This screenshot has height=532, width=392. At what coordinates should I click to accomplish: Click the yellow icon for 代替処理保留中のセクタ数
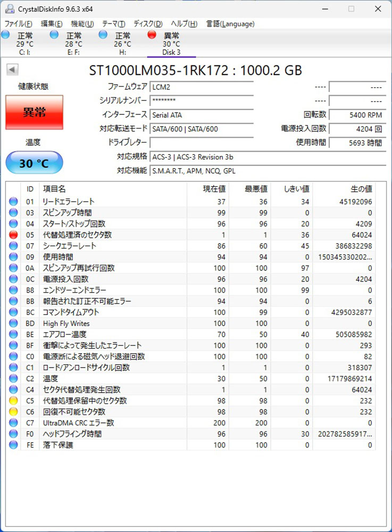click(13, 401)
